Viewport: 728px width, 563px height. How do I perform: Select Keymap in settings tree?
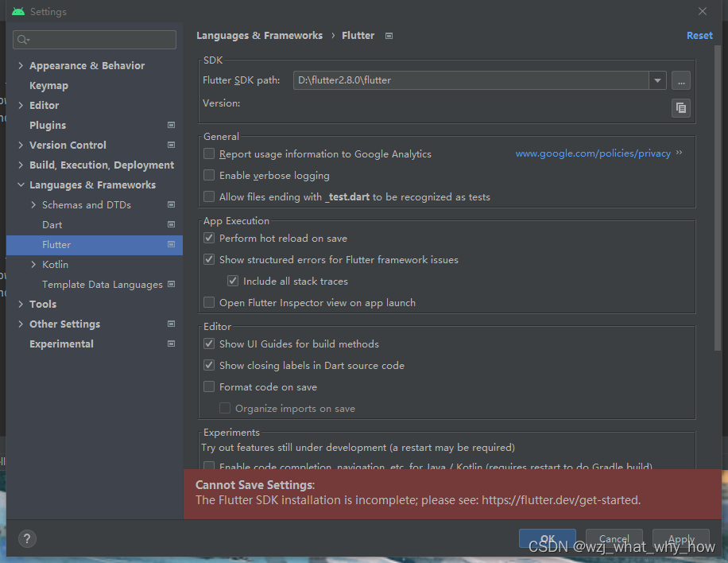tap(48, 85)
